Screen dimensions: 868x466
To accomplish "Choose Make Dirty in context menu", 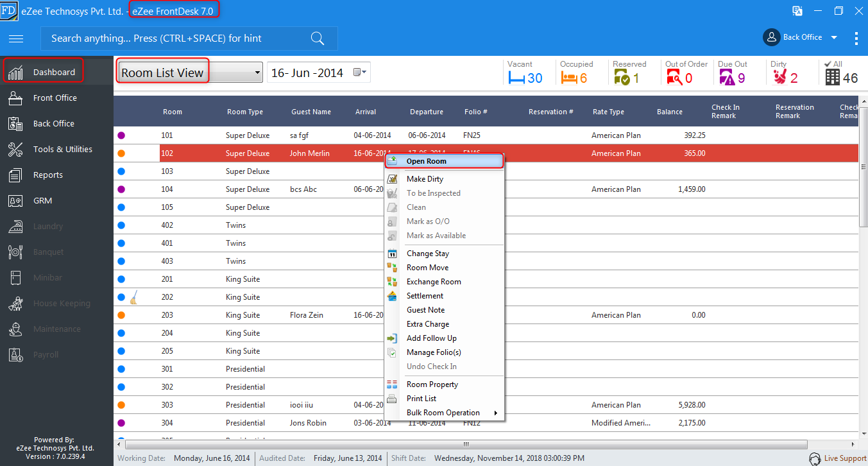I will pyautogui.click(x=425, y=179).
